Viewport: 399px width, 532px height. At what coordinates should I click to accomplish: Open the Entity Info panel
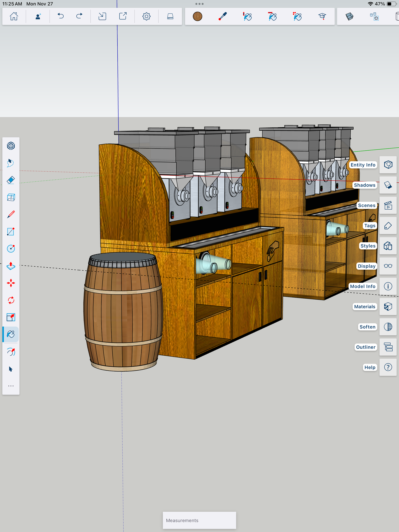388,165
